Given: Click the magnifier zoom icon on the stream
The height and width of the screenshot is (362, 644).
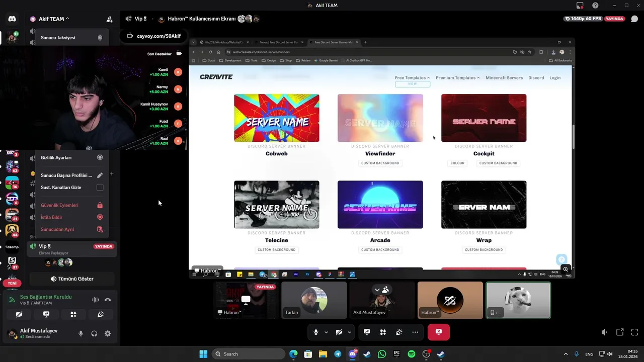Looking at the screenshot, I should pos(566,269).
